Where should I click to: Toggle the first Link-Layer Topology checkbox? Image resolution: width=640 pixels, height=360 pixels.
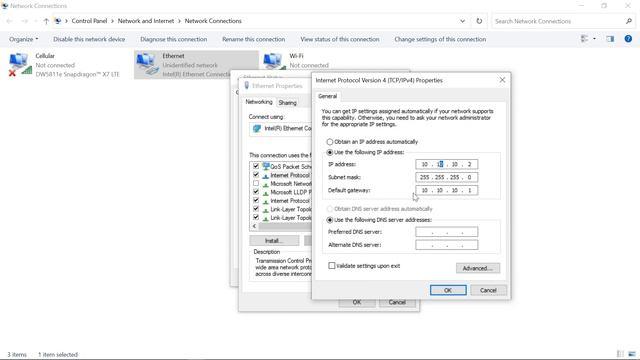(x=256, y=209)
